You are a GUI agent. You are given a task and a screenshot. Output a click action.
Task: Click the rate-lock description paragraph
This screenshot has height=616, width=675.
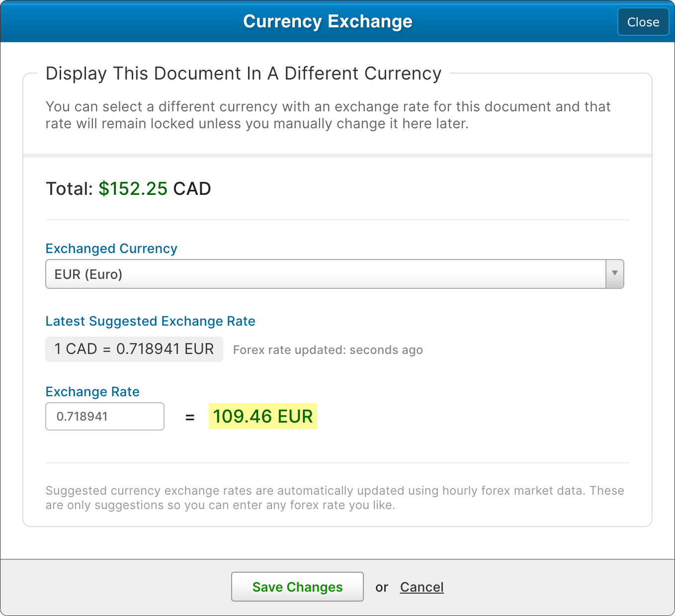[x=328, y=115]
